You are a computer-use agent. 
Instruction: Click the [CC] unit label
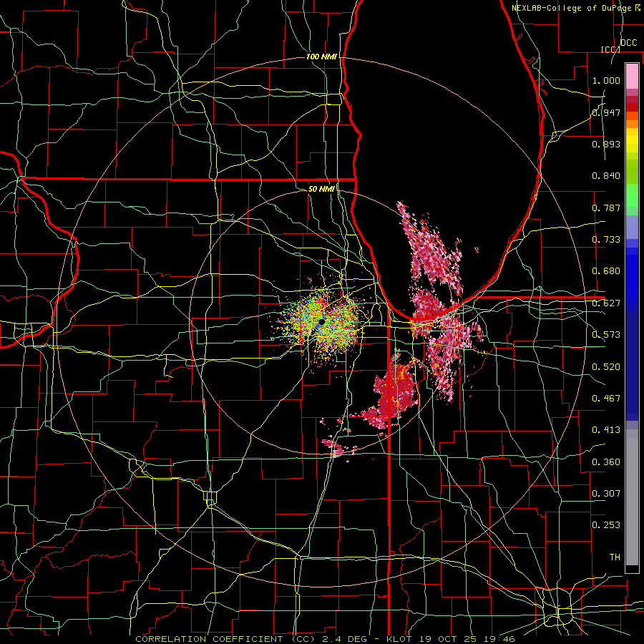[x=610, y=49]
